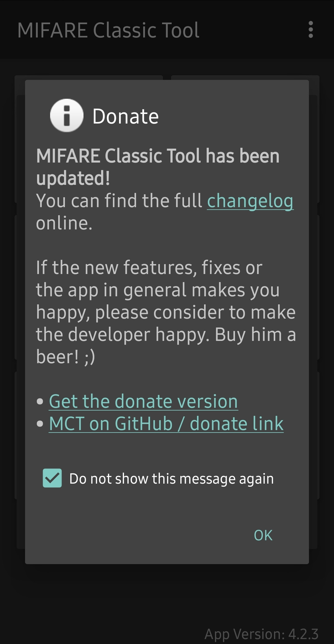This screenshot has width=334, height=644.
Task: Uncheck Do not show this message again
Action: (x=52, y=478)
